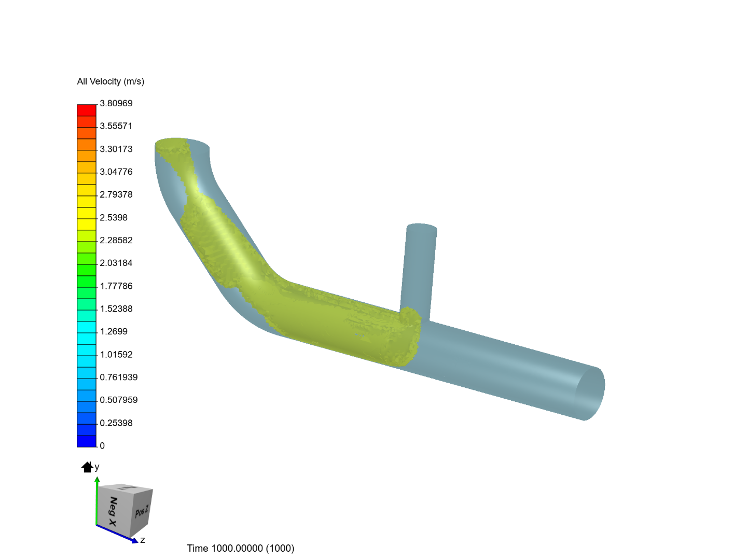Click the minimum value 0 label
The height and width of the screenshot is (560, 747).
102,445
